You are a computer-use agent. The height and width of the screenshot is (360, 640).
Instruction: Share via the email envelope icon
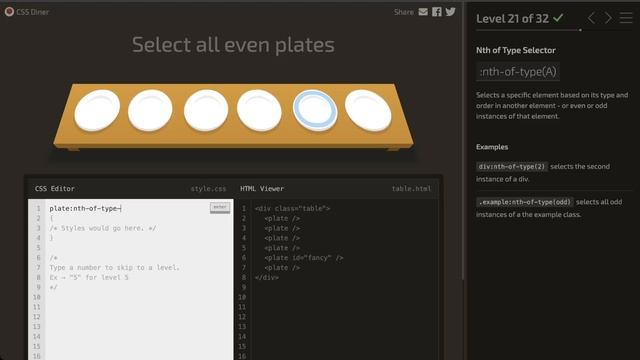tap(423, 12)
